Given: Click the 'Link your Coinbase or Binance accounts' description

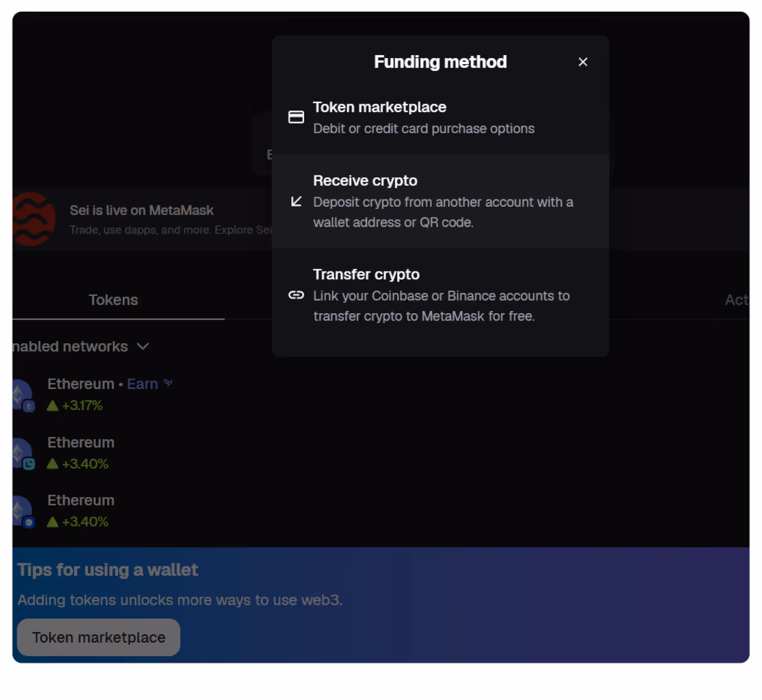Looking at the screenshot, I should (441, 306).
